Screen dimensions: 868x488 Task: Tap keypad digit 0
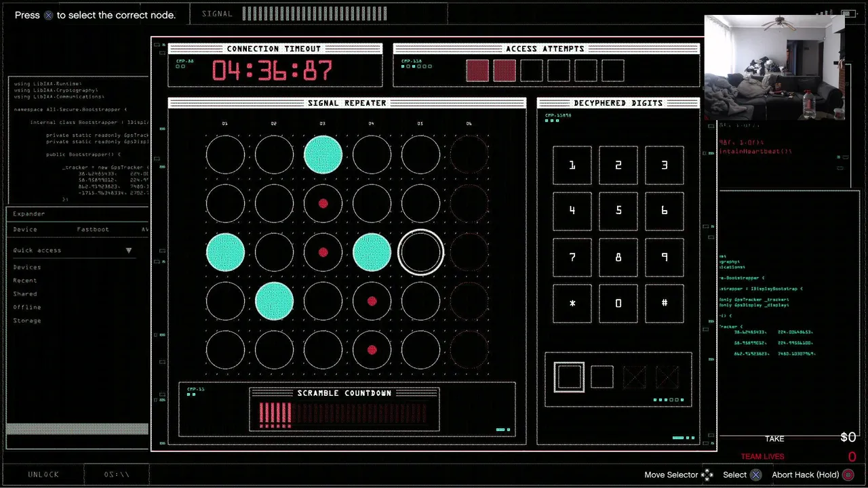coord(618,303)
